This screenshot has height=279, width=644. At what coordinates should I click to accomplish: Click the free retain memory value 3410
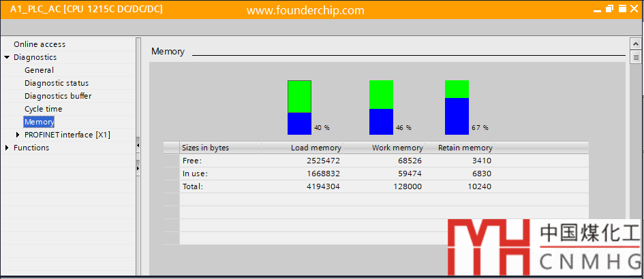tap(482, 161)
